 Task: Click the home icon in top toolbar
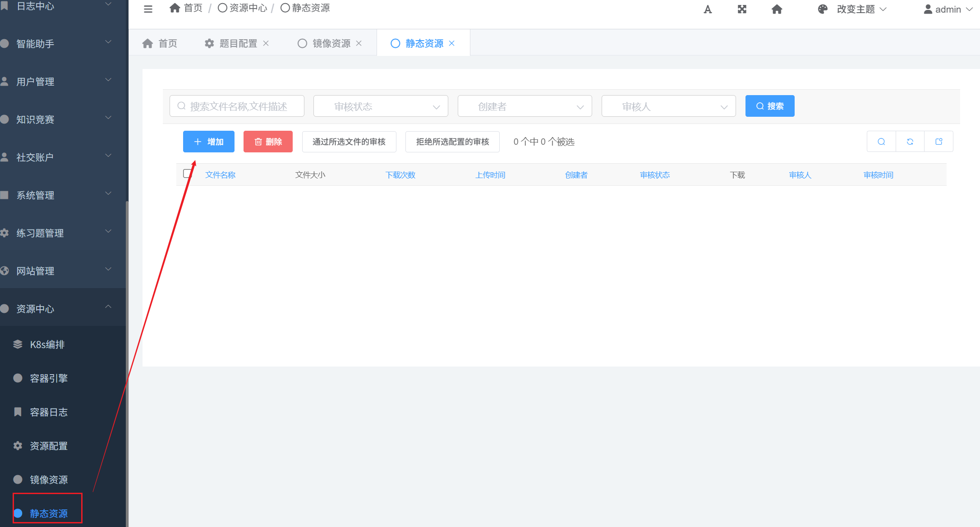[777, 9]
